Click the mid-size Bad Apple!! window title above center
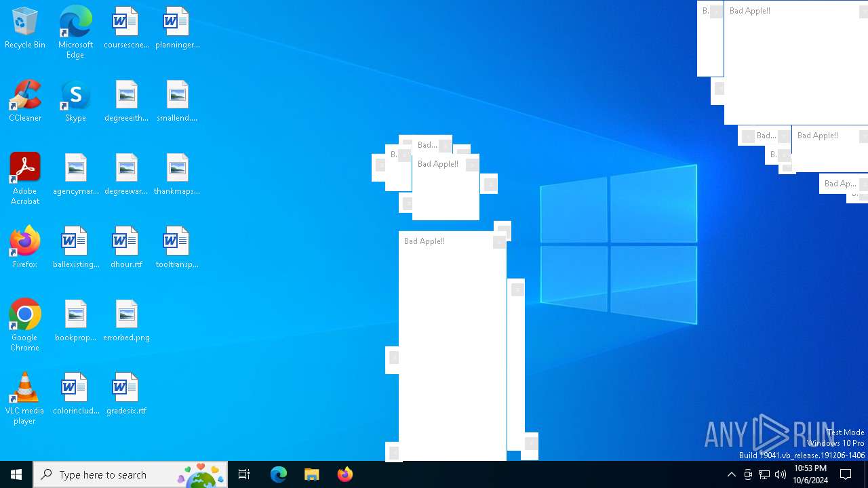The height and width of the screenshot is (488, 868). (438, 164)
